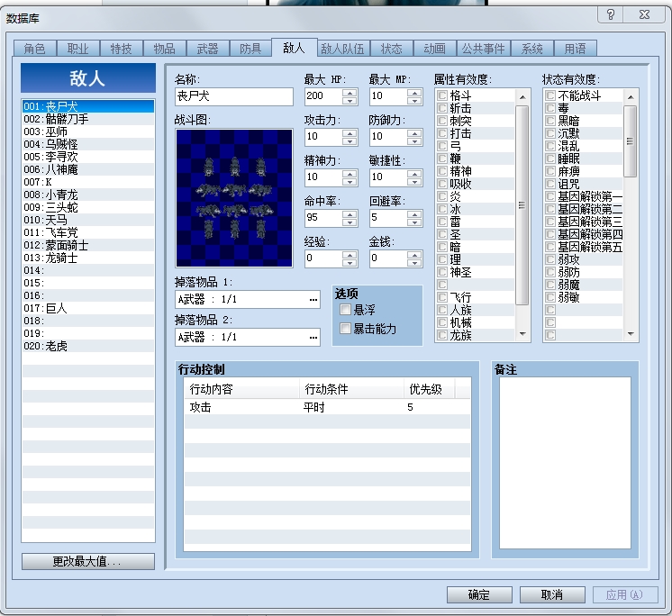672x616 pixels.
Task: Open the 动画 tab
Action: (434, 49)
